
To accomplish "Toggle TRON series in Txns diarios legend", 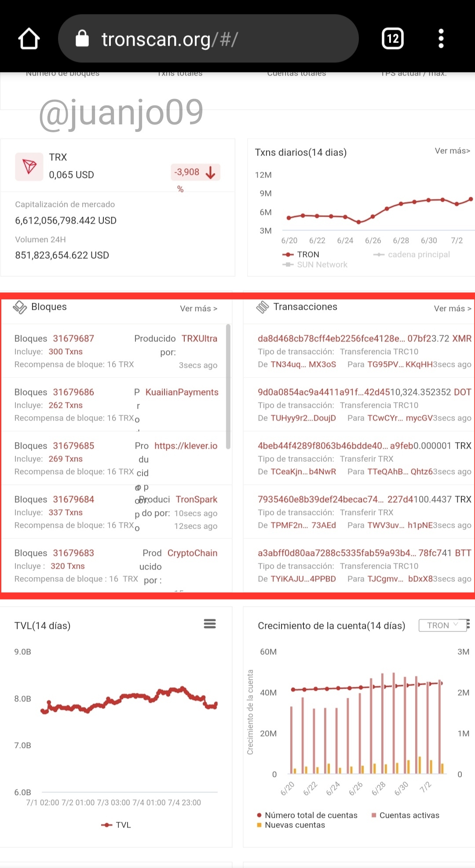I will (x=301, y=254).
